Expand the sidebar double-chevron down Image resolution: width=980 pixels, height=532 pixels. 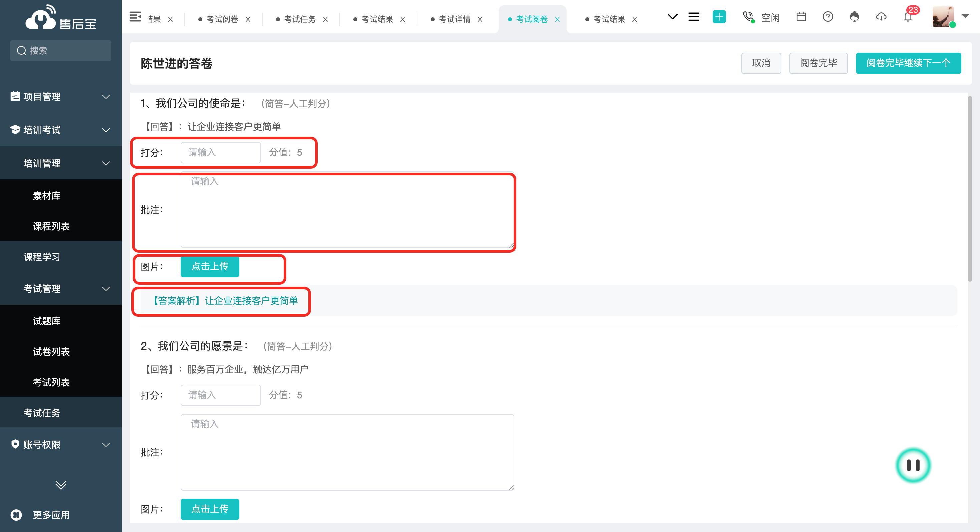click(x=61, y=485)
